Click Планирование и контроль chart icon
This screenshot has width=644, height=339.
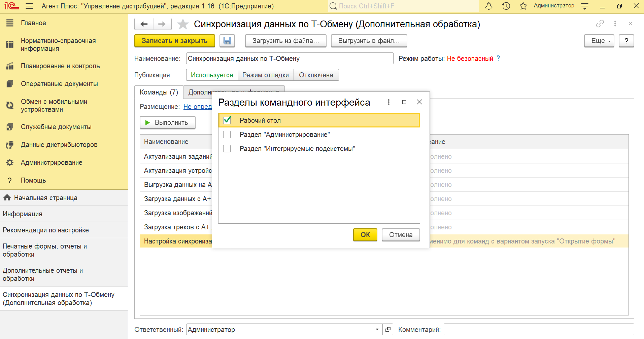(x=10, y=66)
